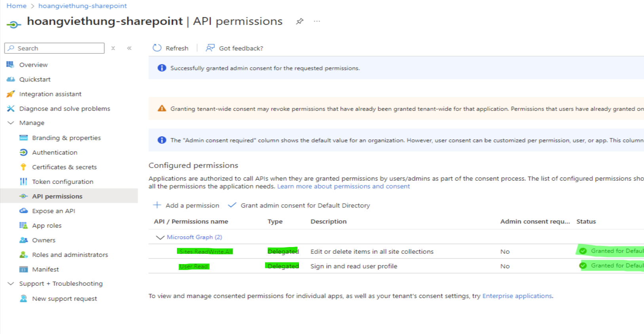Open the Sites.ReadWrite.All permission
This screenshot has width=644, height=334.
206,251
